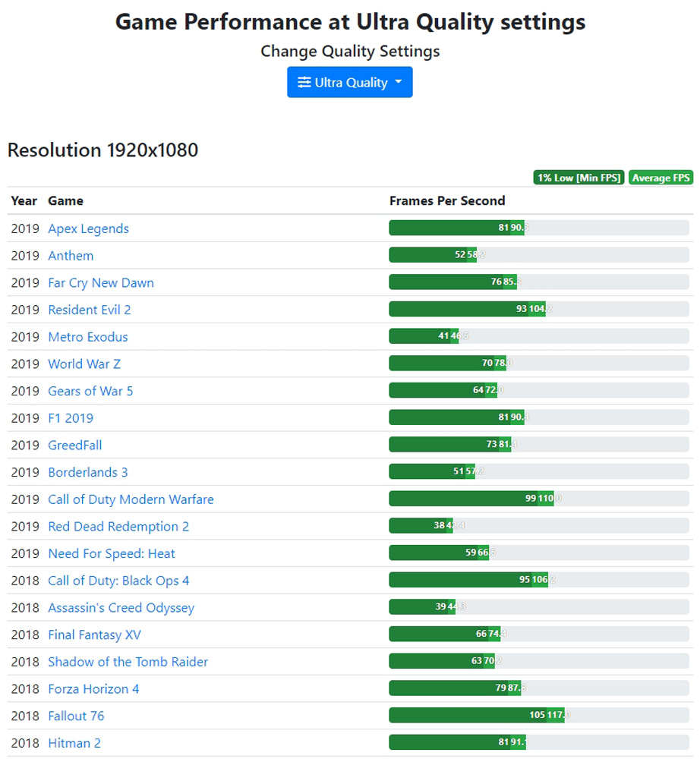
Task: Visit the Far Cry New Dawn link
Action: (101, 282)
